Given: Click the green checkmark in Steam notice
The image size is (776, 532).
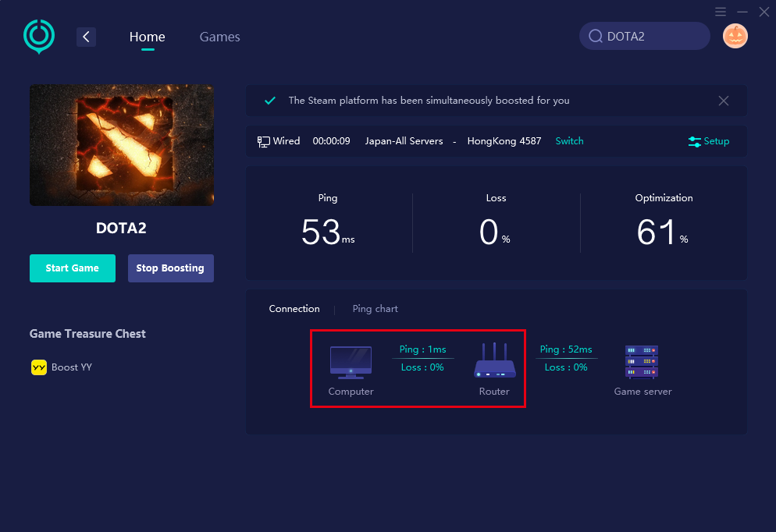Looking at the screenshot, I should 270,101.
